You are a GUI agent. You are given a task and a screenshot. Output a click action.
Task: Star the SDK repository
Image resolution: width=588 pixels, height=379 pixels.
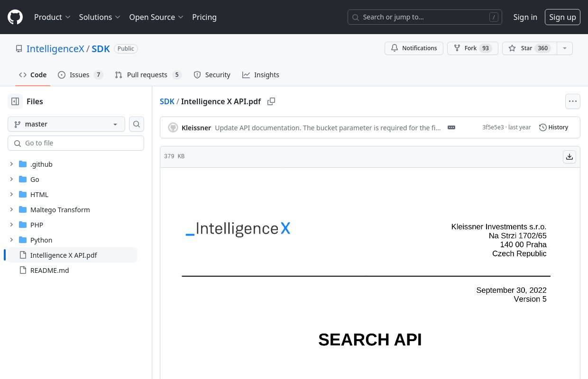[529, 48]
